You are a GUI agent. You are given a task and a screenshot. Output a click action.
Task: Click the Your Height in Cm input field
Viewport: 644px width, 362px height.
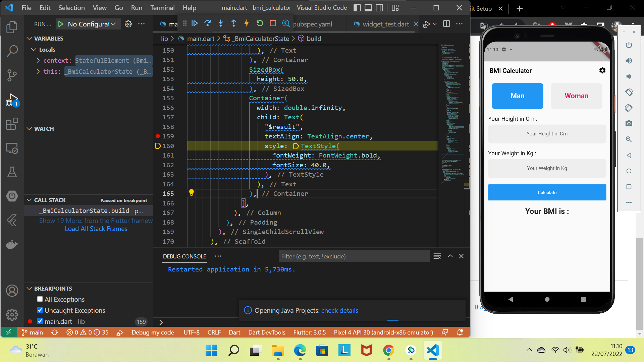(547, 134)
